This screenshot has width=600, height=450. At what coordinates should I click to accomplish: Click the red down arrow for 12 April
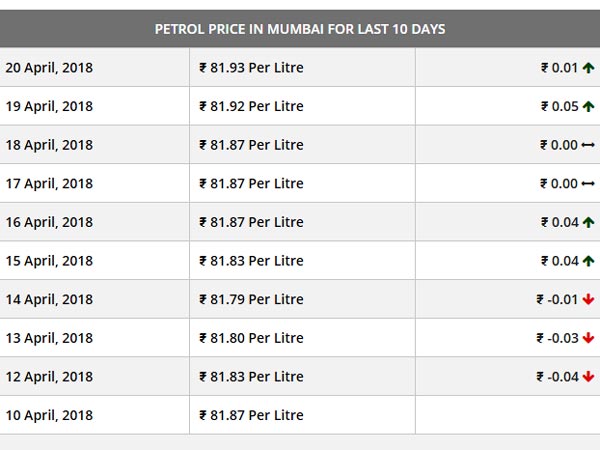click(588, 377)
